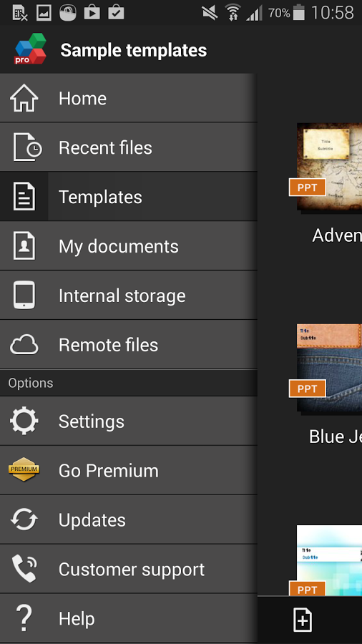This screenshot has height=644, width=362.
Task: Click the Internal storage tablet icon
Action: (x=24, y=295)
